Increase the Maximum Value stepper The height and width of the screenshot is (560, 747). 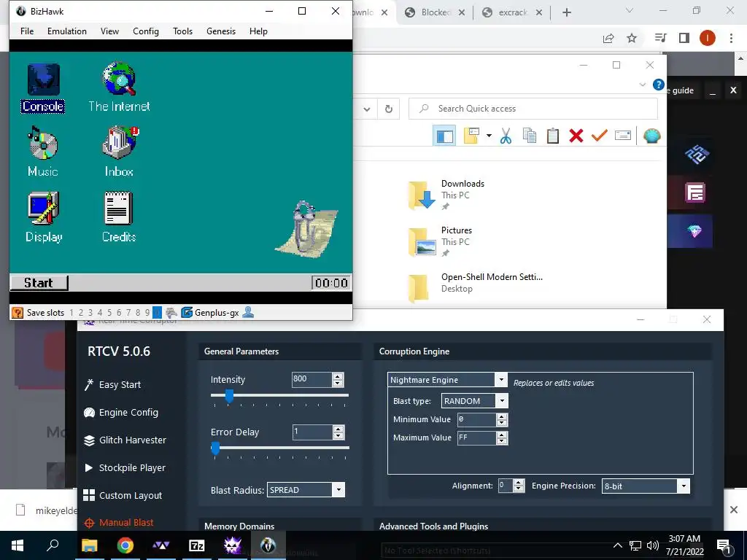[x=501, y=435]
